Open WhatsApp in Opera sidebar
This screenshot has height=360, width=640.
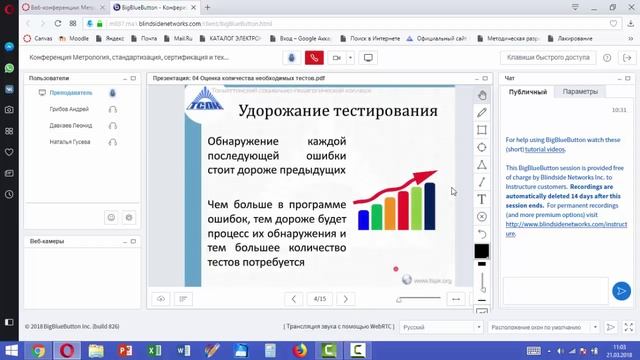point(9,68)
